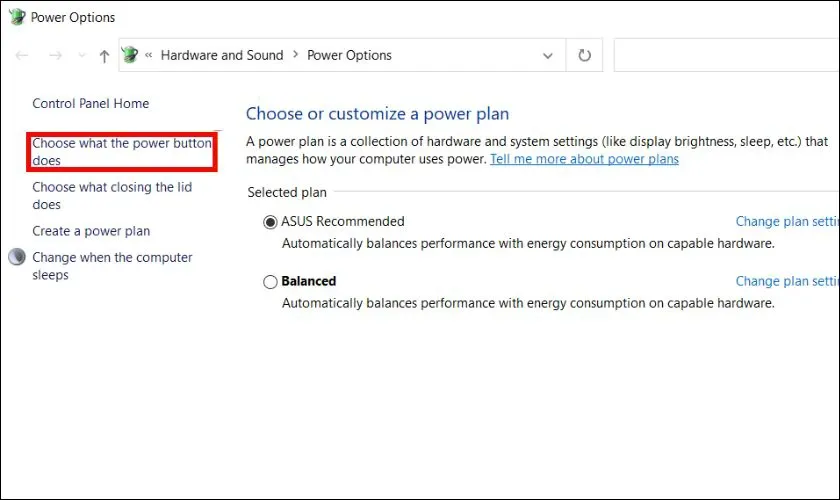Open Choose what the power button does
The width and height of the screenshot is (840, 500).
122,152
